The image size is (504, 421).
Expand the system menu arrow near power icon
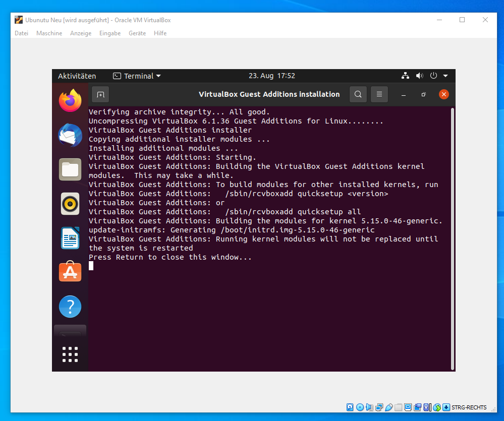pos(445,76)
